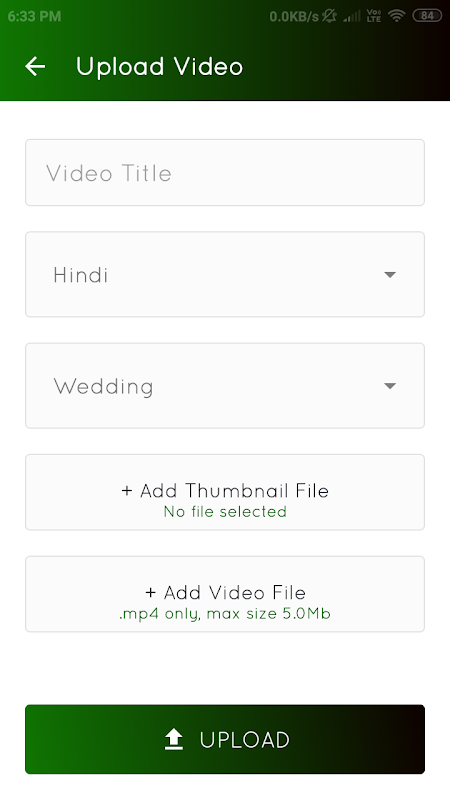The image size is (450, 800).
Task: Open the Hindi language dropdown arrow
Action: [x=390, y=274]
